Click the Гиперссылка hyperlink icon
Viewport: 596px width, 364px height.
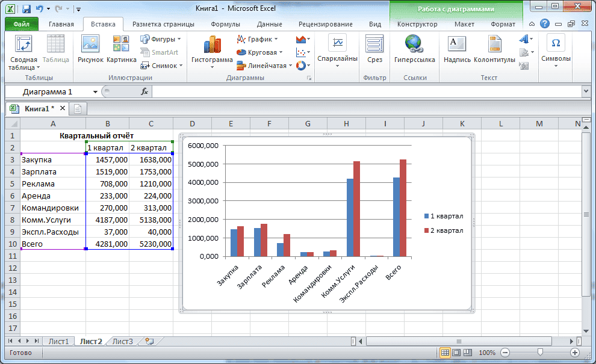click(414, 49)
